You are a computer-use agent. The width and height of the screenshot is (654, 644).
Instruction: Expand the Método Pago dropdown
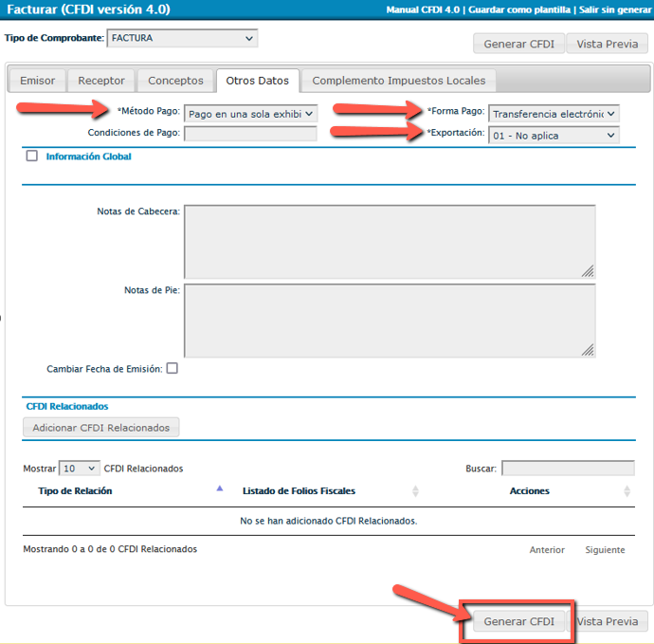point(250,113)
